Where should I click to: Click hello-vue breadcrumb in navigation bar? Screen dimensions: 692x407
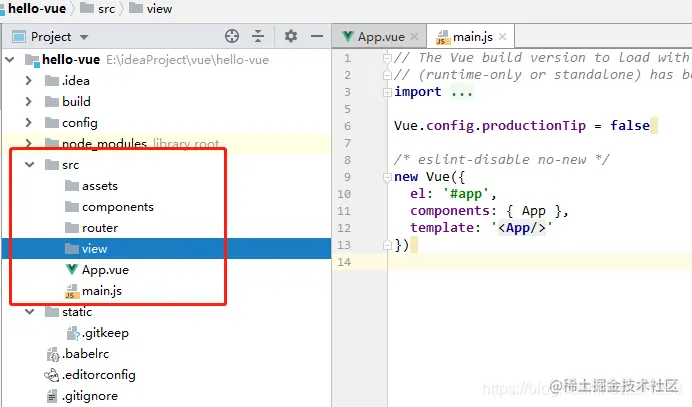tap(37, 8)
